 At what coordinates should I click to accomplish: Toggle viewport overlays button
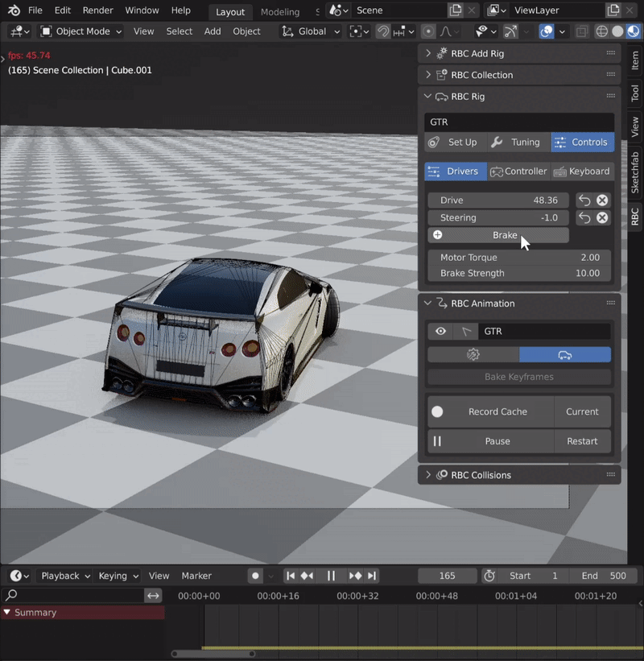pos(547,31)
